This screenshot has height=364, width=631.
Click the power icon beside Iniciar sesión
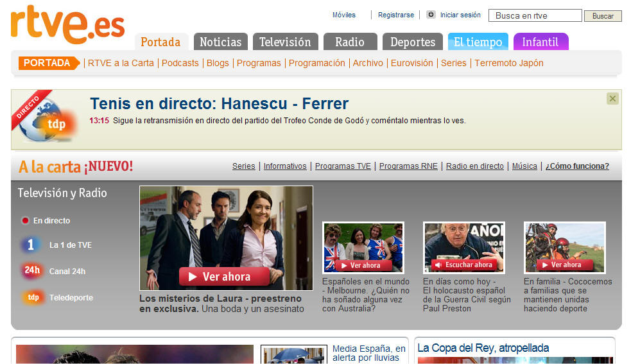pyautogui.click(x=431, y=15)
